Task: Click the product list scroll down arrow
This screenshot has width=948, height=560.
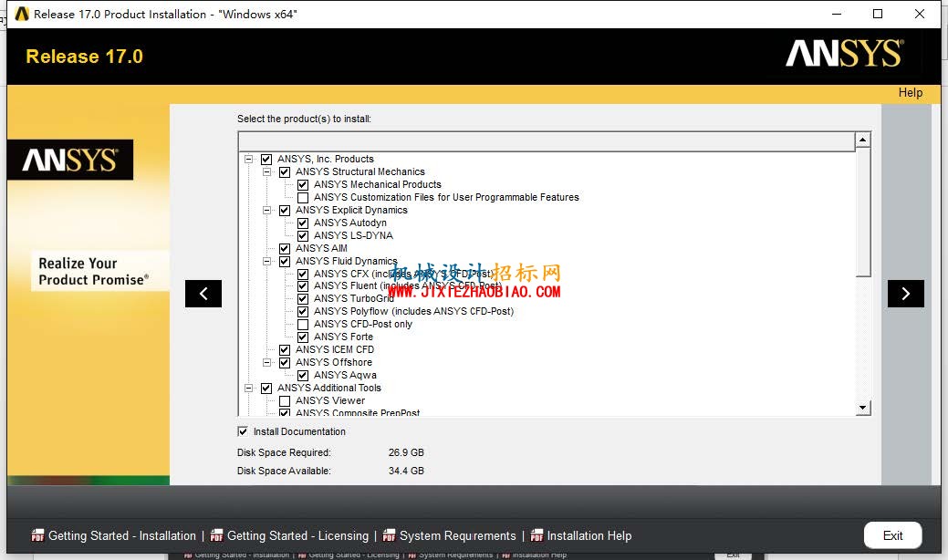Action: click(x=863, y=408)
